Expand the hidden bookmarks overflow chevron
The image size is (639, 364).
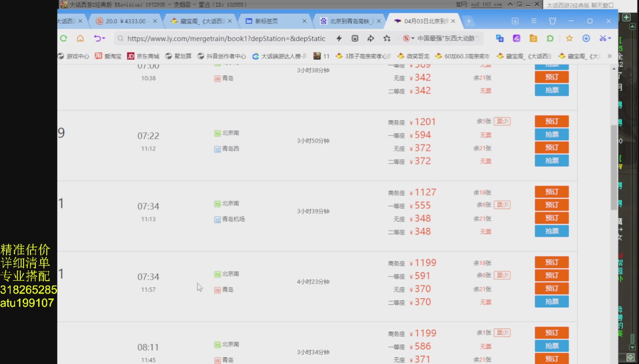tap(609, 56)
